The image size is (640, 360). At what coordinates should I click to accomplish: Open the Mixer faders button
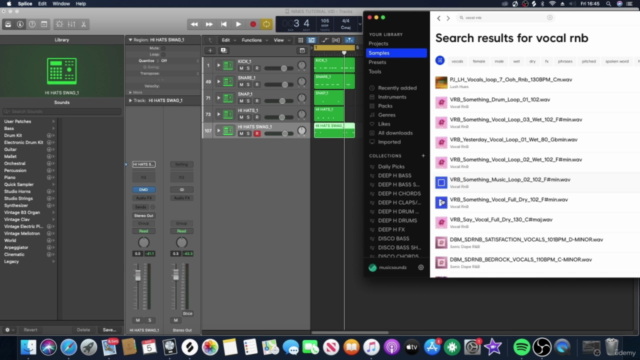(x=71, y=24)
